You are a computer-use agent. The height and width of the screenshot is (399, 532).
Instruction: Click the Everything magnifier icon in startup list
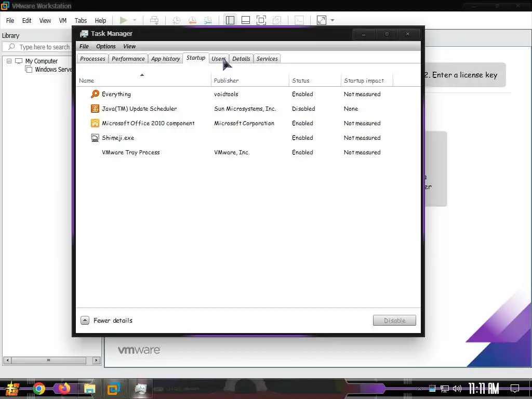95,94
